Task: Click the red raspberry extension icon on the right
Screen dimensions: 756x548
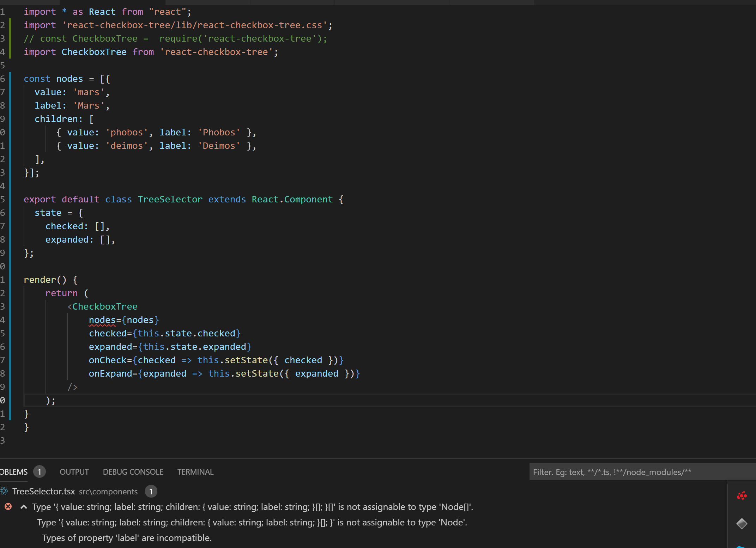Action: [742, 495]
